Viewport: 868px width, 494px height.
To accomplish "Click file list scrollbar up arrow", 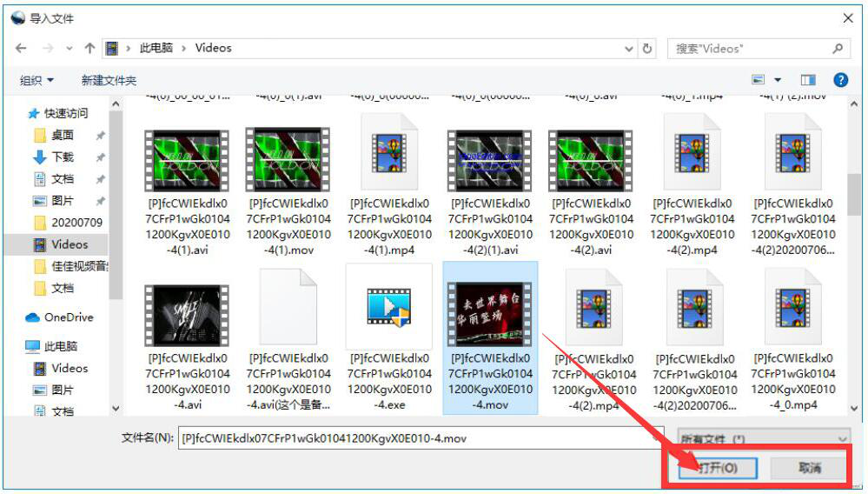I will coord(854,104).
